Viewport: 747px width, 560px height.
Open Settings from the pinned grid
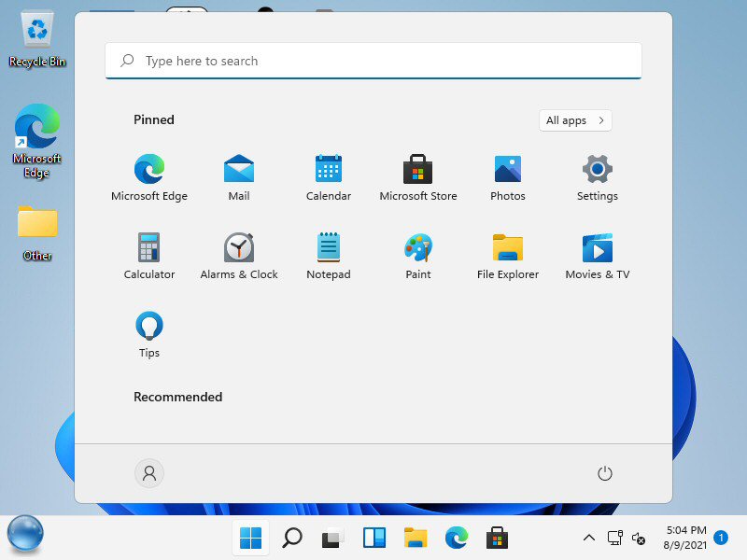[x=597, y=177]
